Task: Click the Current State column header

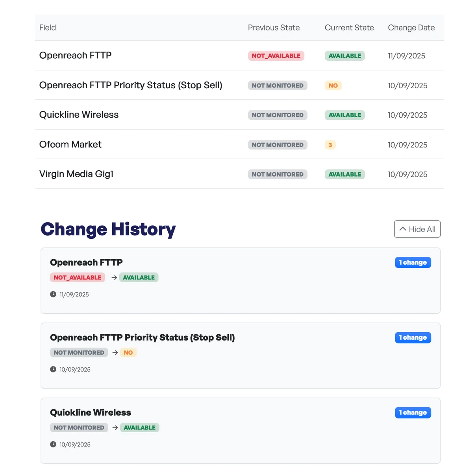Action: [349, 28]
